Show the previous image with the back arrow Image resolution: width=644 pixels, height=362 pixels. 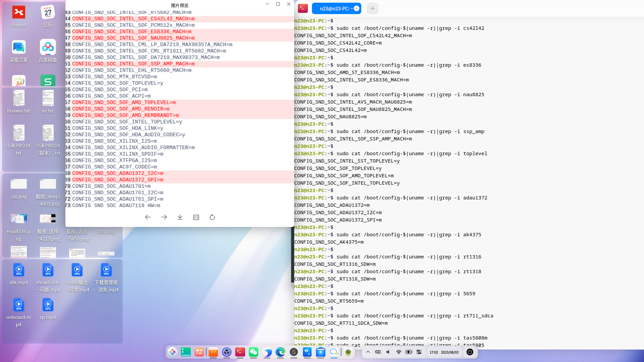tap(148, 217)
